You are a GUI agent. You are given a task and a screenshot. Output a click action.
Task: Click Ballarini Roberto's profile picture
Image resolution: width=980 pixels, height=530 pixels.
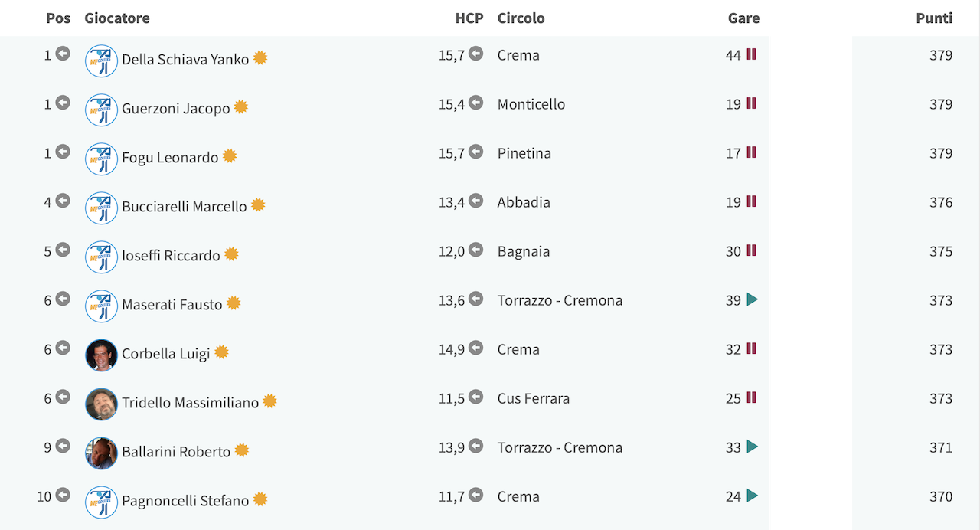pos(101,453)
